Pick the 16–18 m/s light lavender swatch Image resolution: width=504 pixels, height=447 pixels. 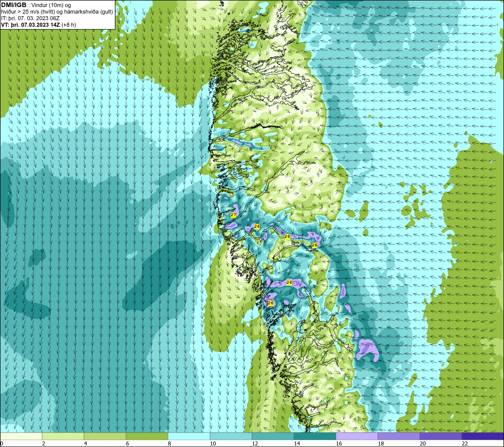(x=357, y=436)
